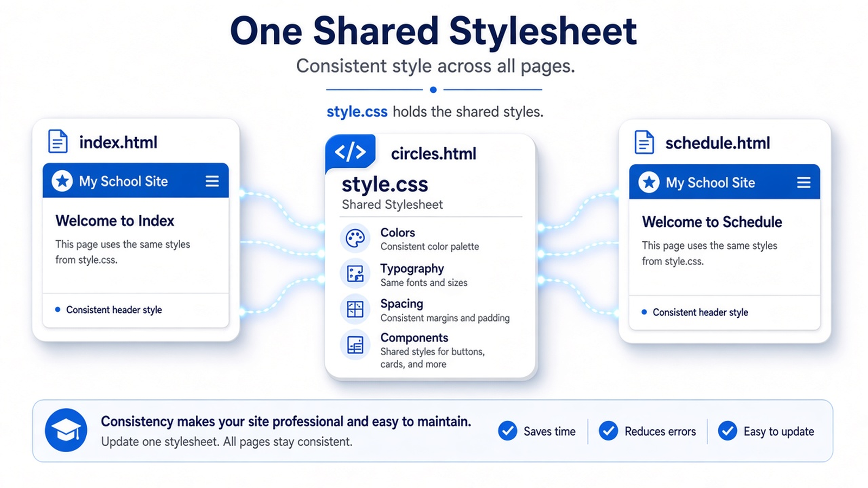Select the Spacing label
868x488 pixels.
click(x=401, y=304)
